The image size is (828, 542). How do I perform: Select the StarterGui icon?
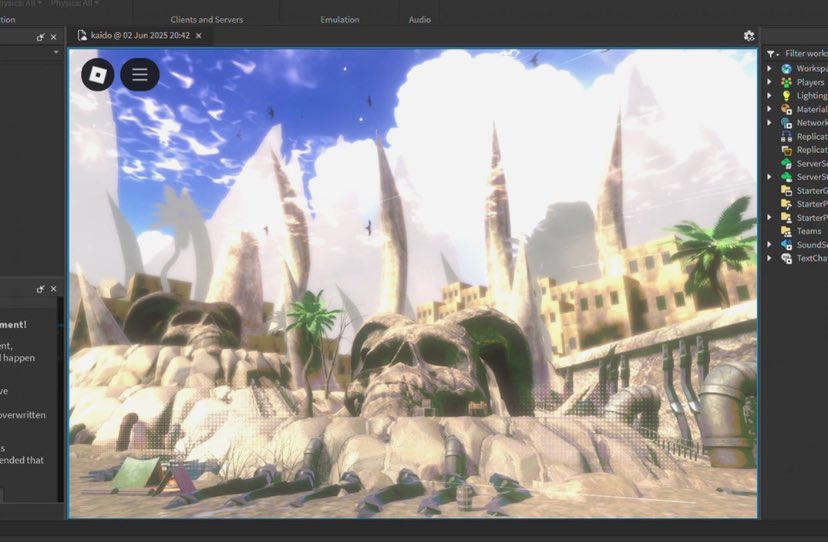pyautogui.click(x=786, y=191)
